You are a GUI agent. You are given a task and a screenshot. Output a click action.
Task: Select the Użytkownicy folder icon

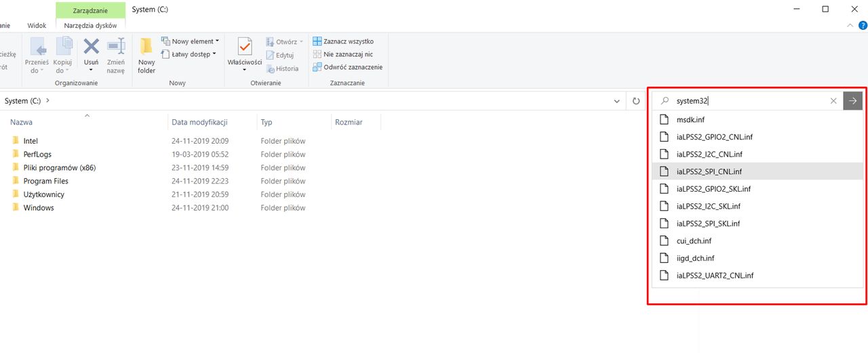pos(16,194)
